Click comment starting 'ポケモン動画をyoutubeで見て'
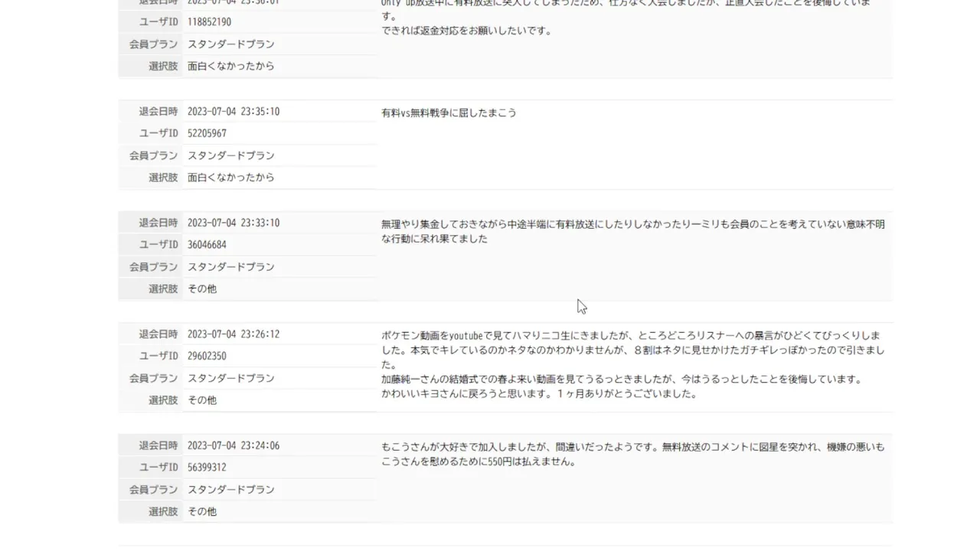This screenshot has height=551, width=980. click(633, 364)
